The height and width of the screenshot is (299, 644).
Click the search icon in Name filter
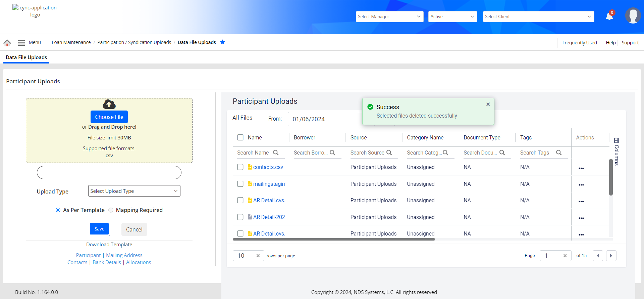(276, 153)
